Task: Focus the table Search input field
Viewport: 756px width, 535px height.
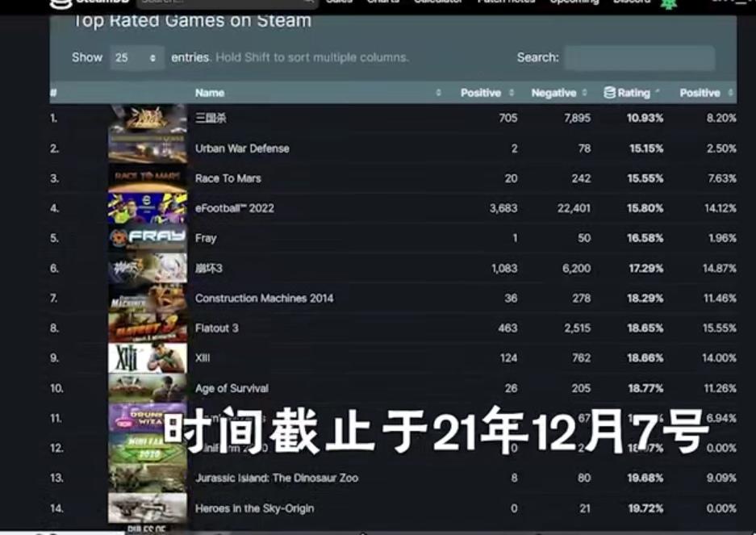Action: [639, 58]
